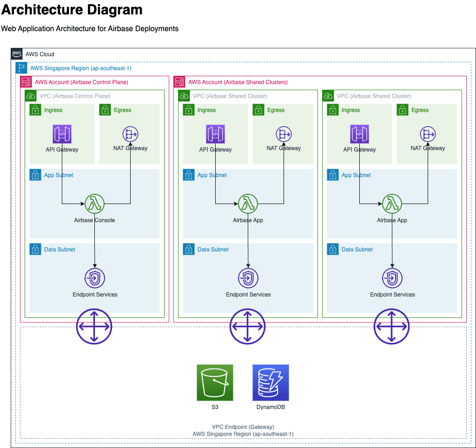Click the DynamoDB icon
The height and width of the screenshot is (448, 476).
pyautogui.click(x=271, y=382)
